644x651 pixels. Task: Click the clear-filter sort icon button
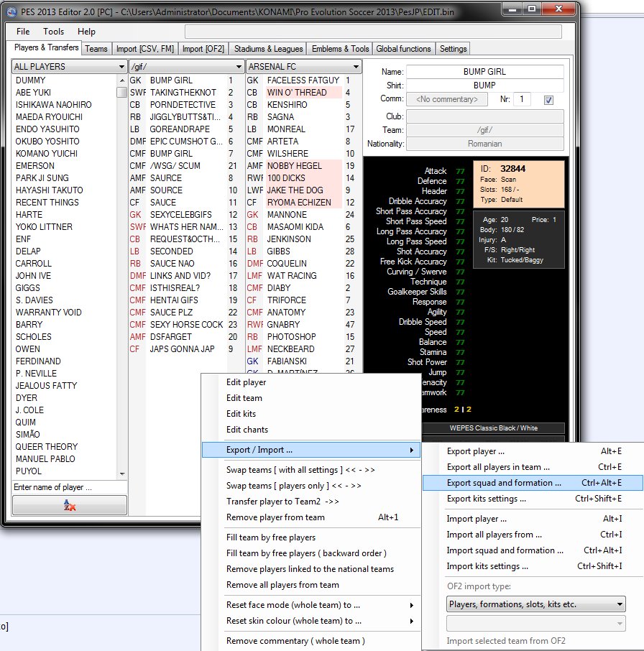tap(69, 505)
